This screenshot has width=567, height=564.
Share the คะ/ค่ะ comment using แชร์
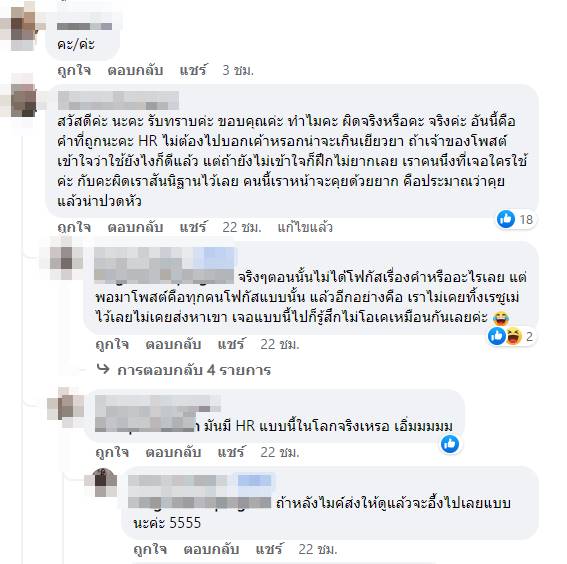[x=193, y=70]
